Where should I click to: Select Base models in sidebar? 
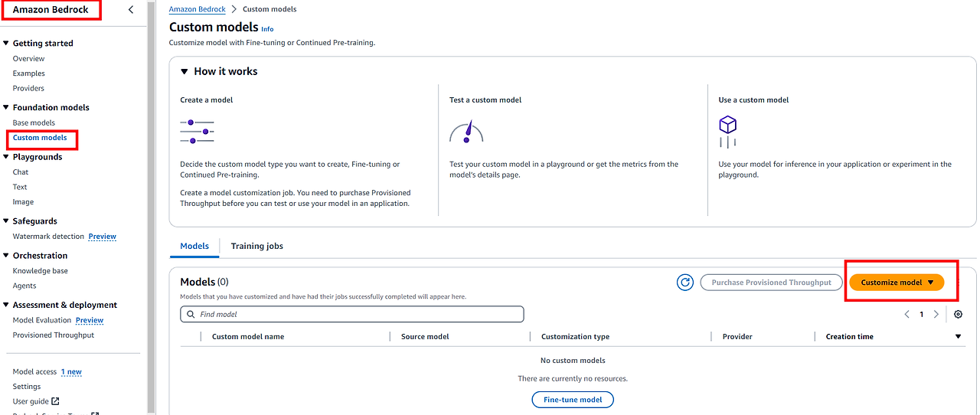tap(34, 123)
